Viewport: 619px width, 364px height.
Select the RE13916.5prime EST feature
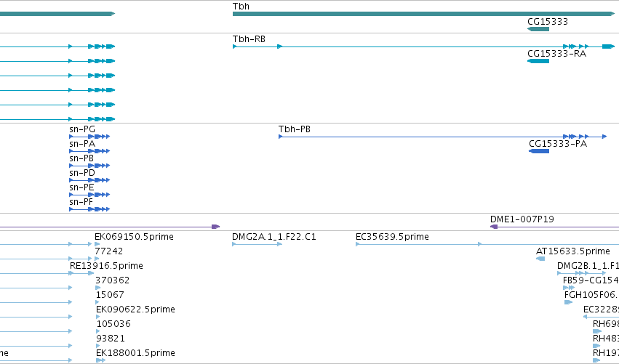coord(81,273)
